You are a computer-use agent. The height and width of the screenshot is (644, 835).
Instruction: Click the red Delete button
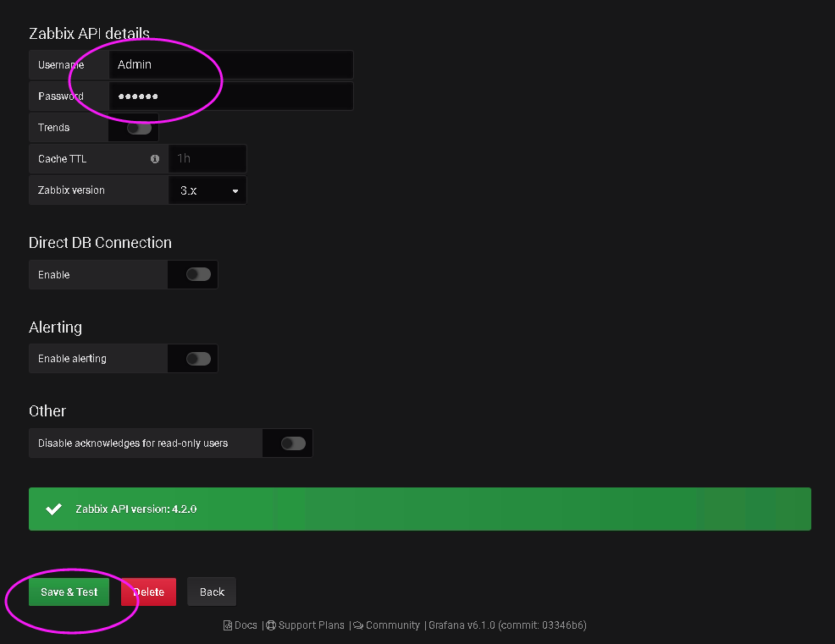pos(148,592)
